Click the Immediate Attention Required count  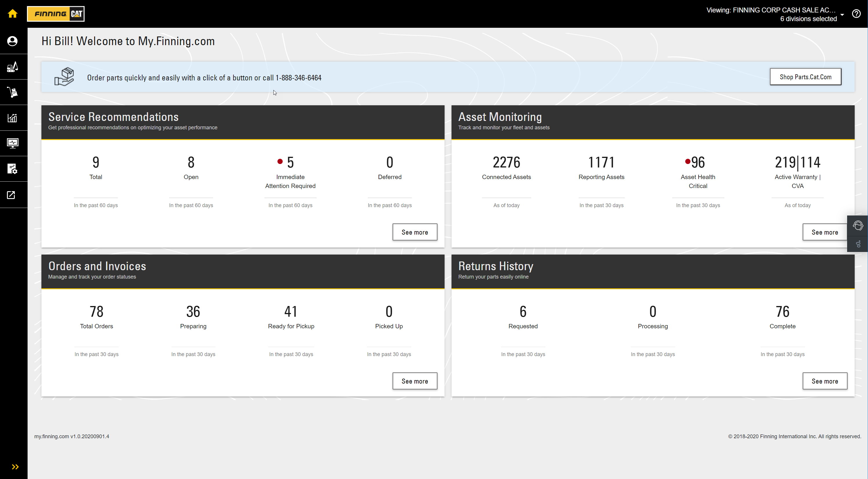[290, 163]
